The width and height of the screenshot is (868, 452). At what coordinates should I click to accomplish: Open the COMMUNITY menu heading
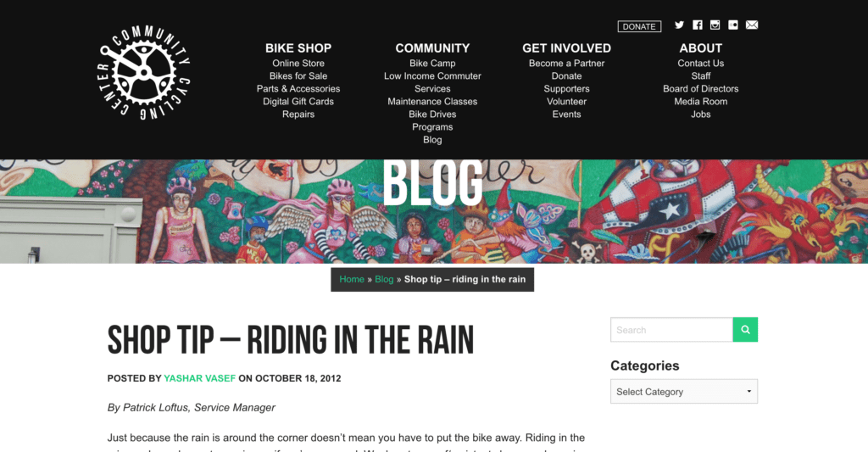(x=432, y=48)
